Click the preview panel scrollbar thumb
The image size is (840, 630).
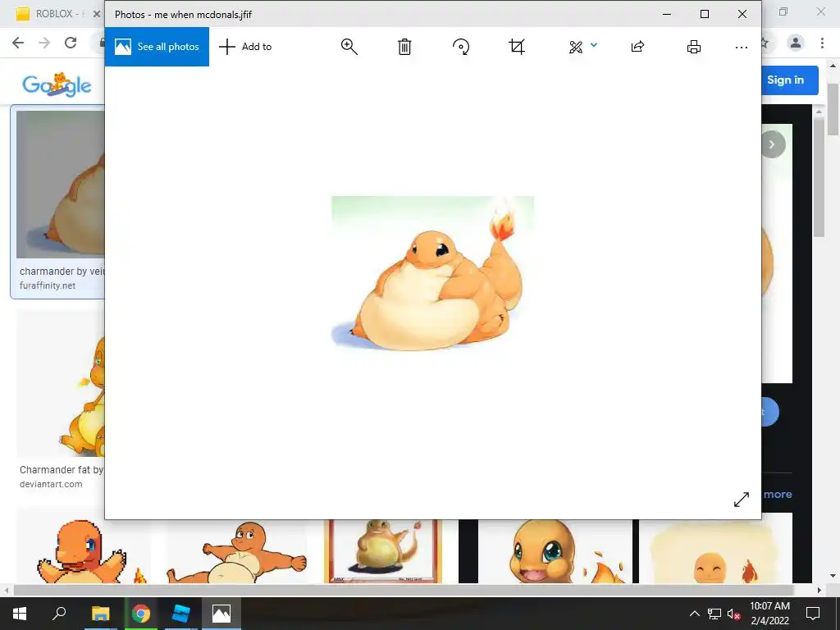click(x=819, y=177)
